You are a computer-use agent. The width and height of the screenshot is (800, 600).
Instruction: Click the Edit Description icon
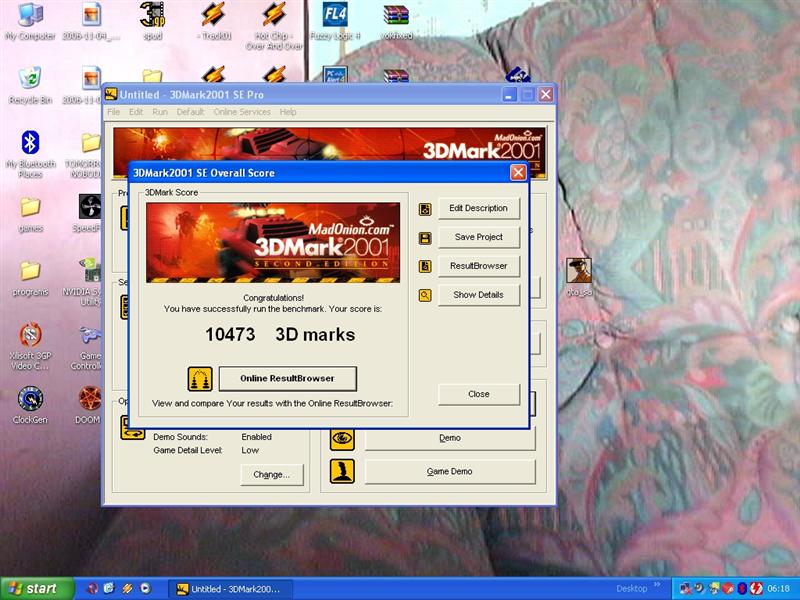coord(425,209)
